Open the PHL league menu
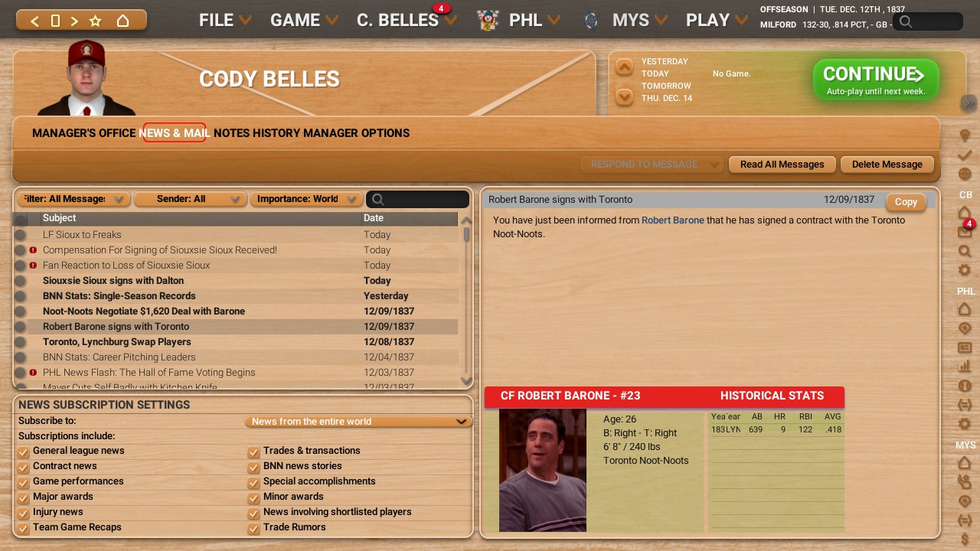The width and height of the screenshot is (980, 551). pos(534,20)
